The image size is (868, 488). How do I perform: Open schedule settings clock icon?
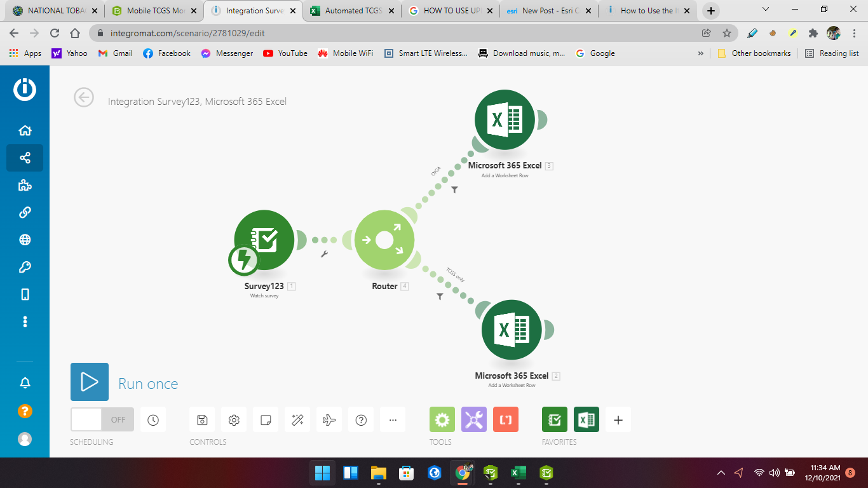pos(153,420)
